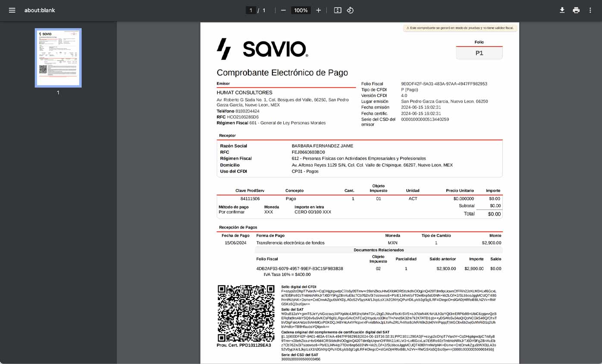Click the Documentos Relacionados header

[379, 250]
